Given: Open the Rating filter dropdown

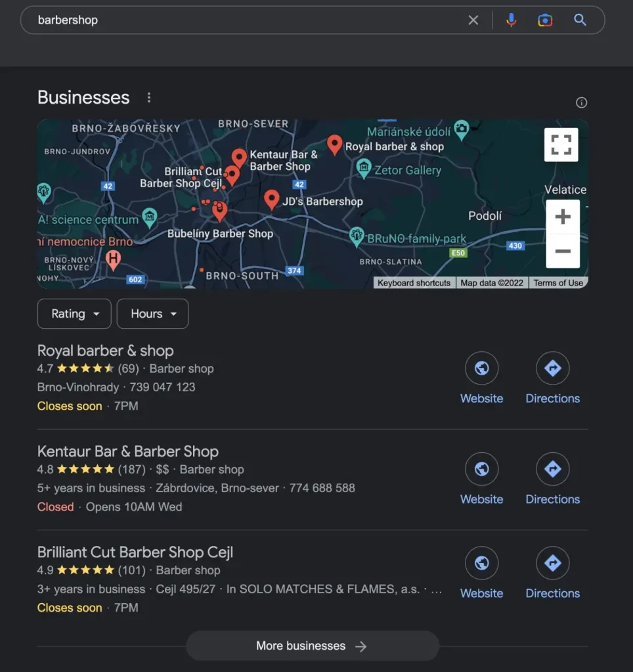Looking at the screenshot, I should pyautogui.click(x=76, y=314).
